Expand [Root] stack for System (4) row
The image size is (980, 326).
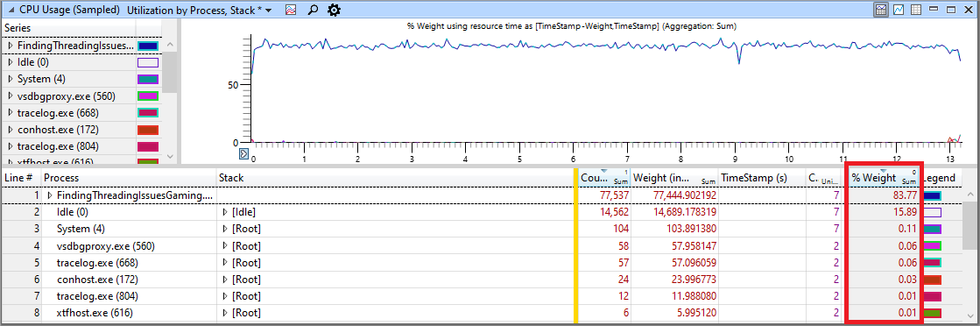tap(225, 229)
